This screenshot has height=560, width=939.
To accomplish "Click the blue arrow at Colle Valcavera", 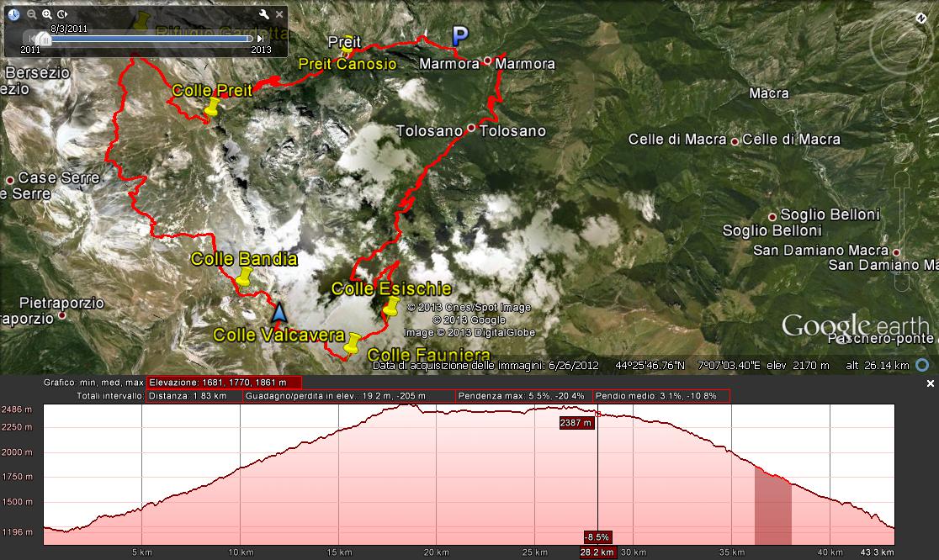I will pos(280,312).
